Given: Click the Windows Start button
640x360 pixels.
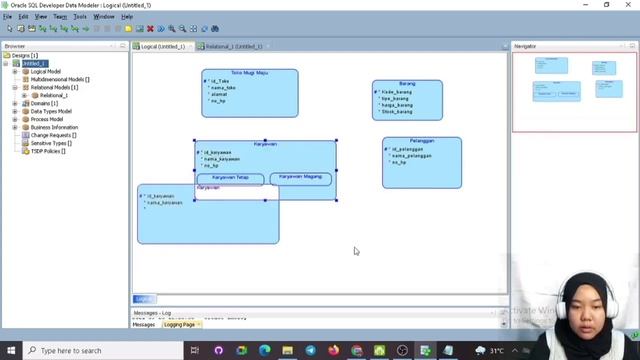Looking at the screenshot, I should 11,351.
